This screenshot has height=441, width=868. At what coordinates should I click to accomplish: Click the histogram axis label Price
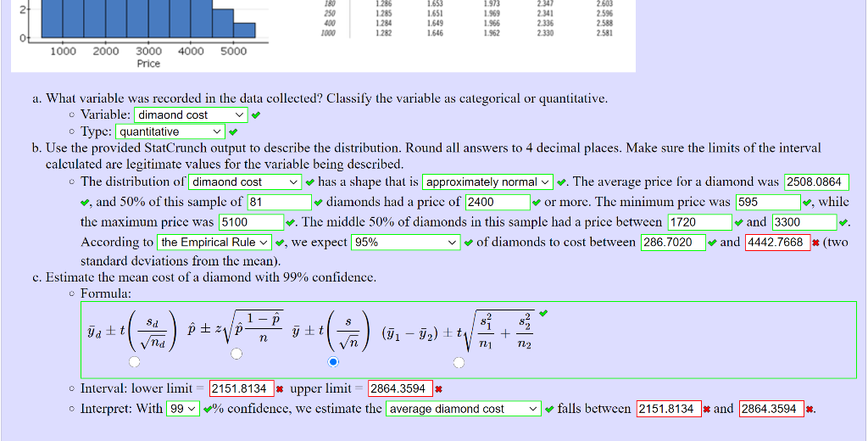(148, 64)
